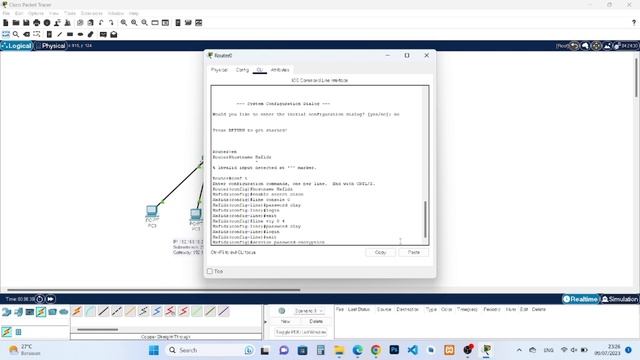Open the Physical tab in Router0
Viewport: 640px width, 360px height.
pos(219,70)
